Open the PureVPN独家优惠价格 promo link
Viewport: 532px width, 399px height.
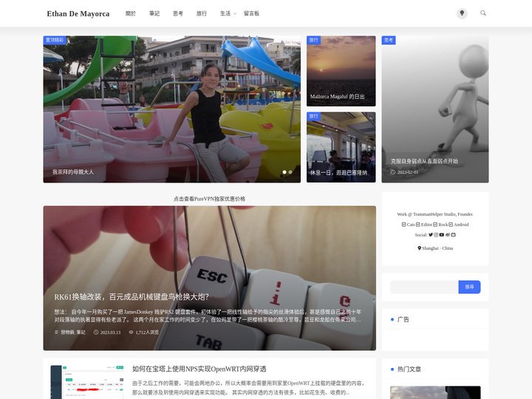coord(209,199)
